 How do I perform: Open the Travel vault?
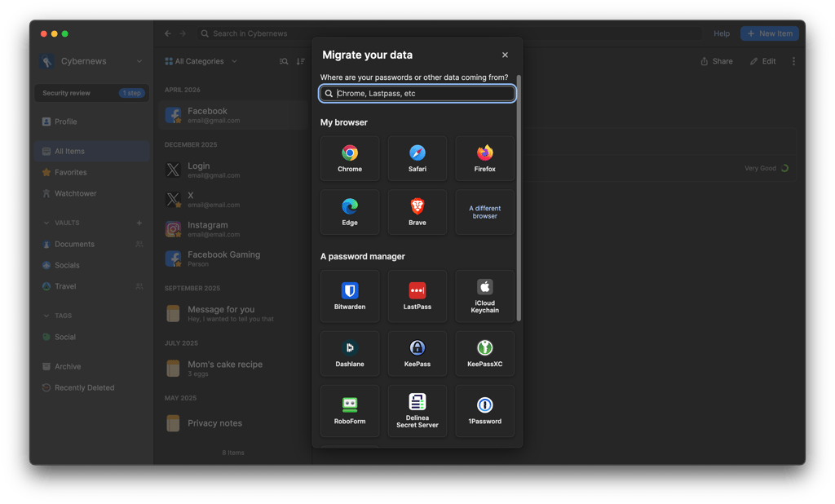pyautogui.click(x=91, y=286)
